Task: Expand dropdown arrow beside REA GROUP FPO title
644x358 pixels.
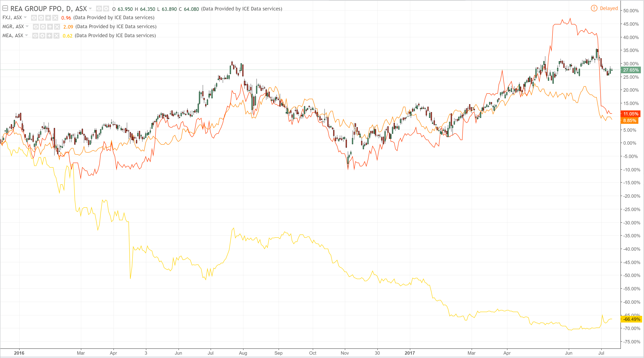Action: tap(90, 9)
